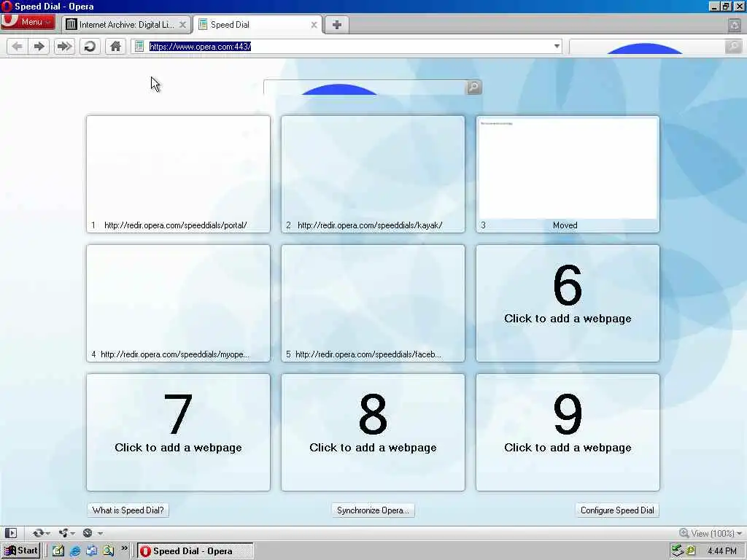Open the Windows Start menu

point(20,551)
